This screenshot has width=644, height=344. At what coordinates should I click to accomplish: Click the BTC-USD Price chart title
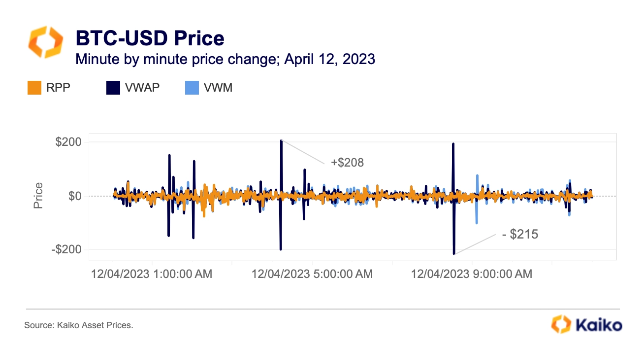(150, 38)
